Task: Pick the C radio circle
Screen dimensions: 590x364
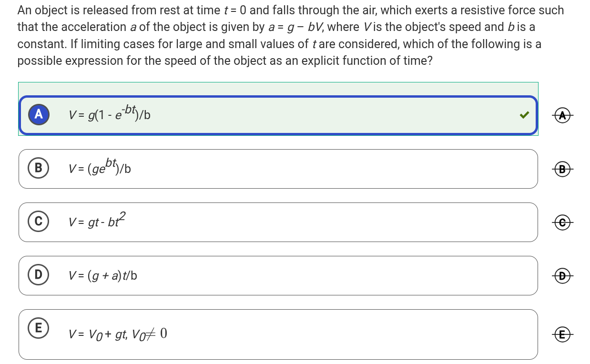Action: (x=39, y=221)
